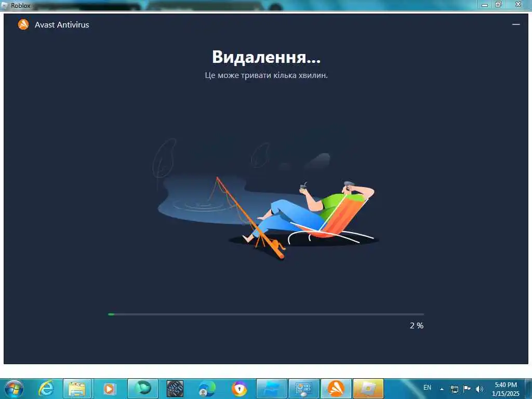Open the blue window app on the taskbar
The image size is (532, 399).
(x=271, y=389)
